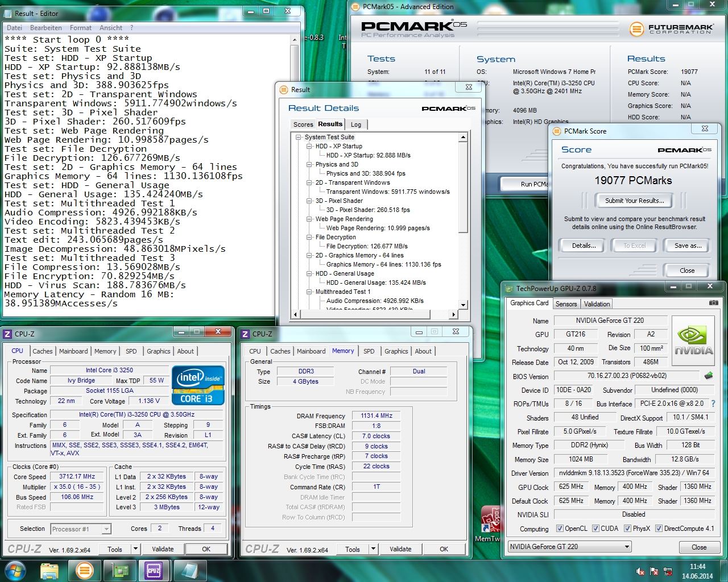Collapse the System Test Suite tree node

pos(298,137)
